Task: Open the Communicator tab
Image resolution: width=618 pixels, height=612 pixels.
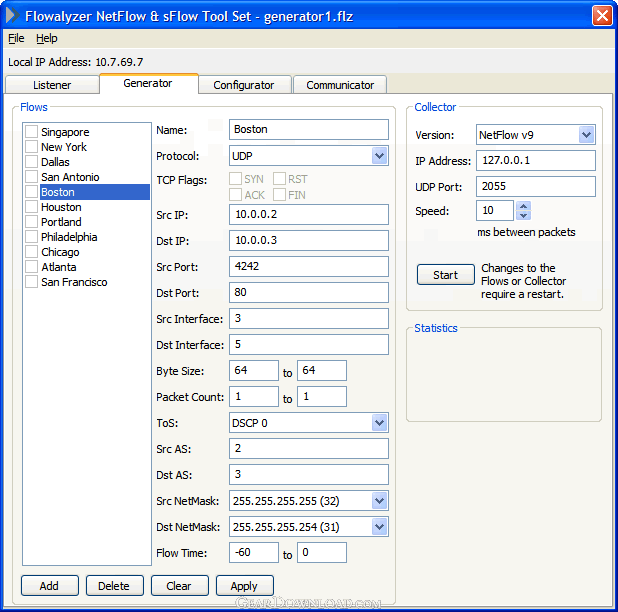Action: 340,85
